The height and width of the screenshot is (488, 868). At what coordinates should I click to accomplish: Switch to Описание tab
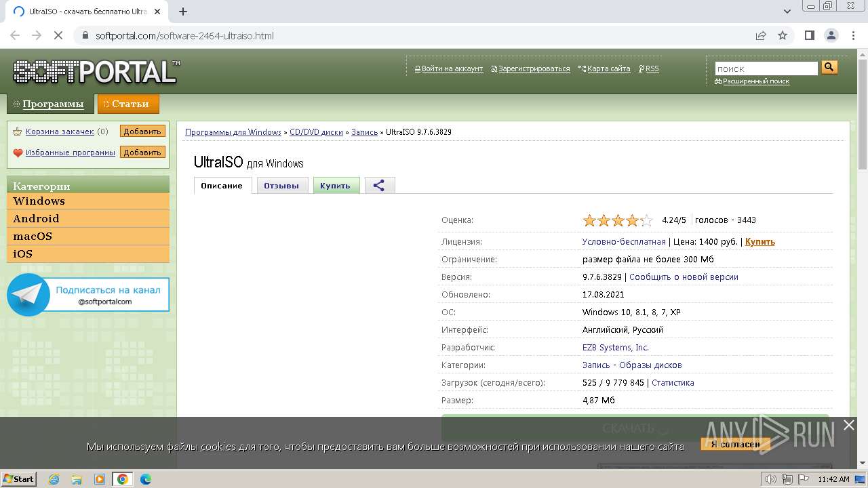tap(222, 186)
